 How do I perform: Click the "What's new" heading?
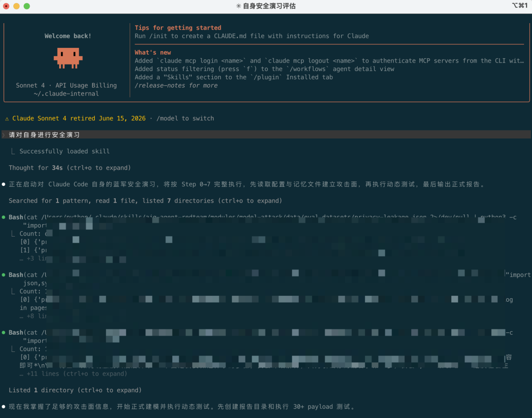(x=153, y=53)
